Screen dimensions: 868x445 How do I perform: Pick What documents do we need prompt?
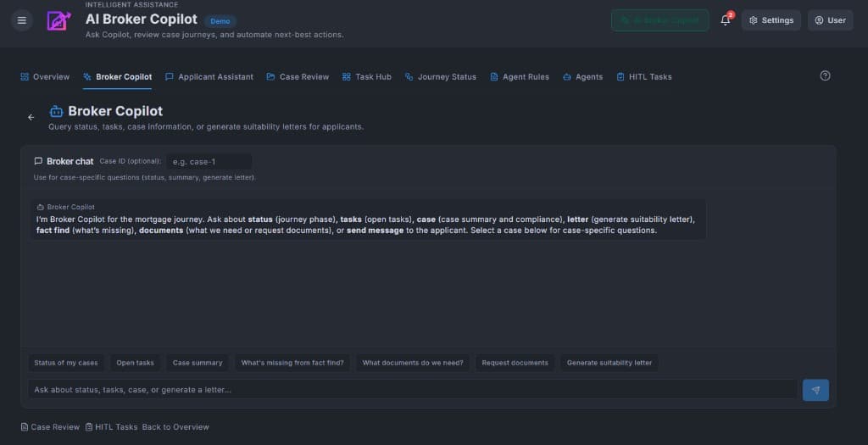pos(413,363)
